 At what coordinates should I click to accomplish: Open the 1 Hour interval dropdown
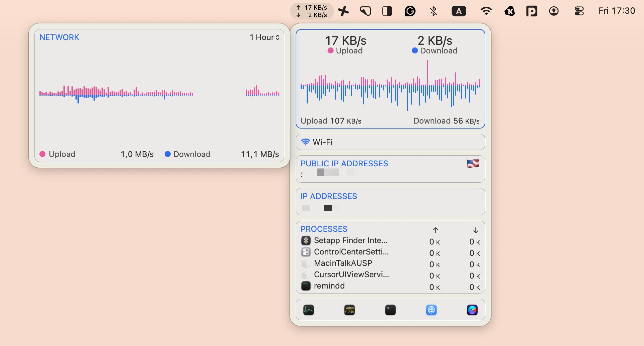[x=264, y=37]
